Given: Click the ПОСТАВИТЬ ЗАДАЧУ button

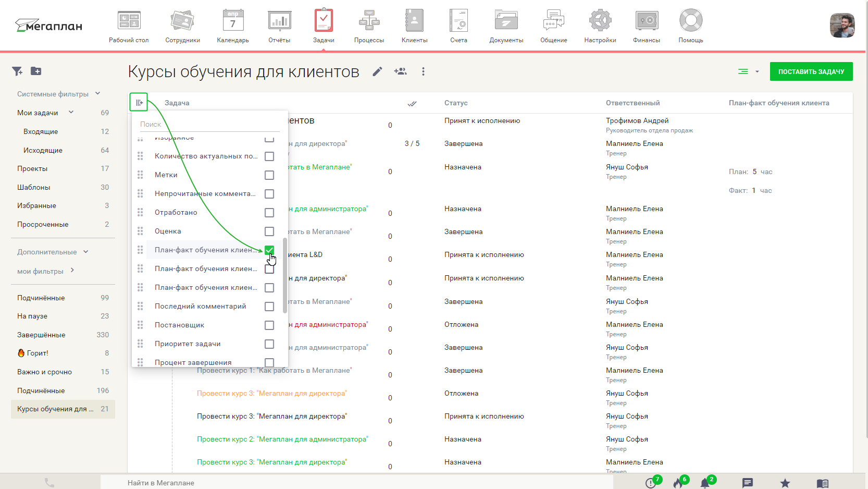Looking at the screenshot, I should click(x=811, y=71).
